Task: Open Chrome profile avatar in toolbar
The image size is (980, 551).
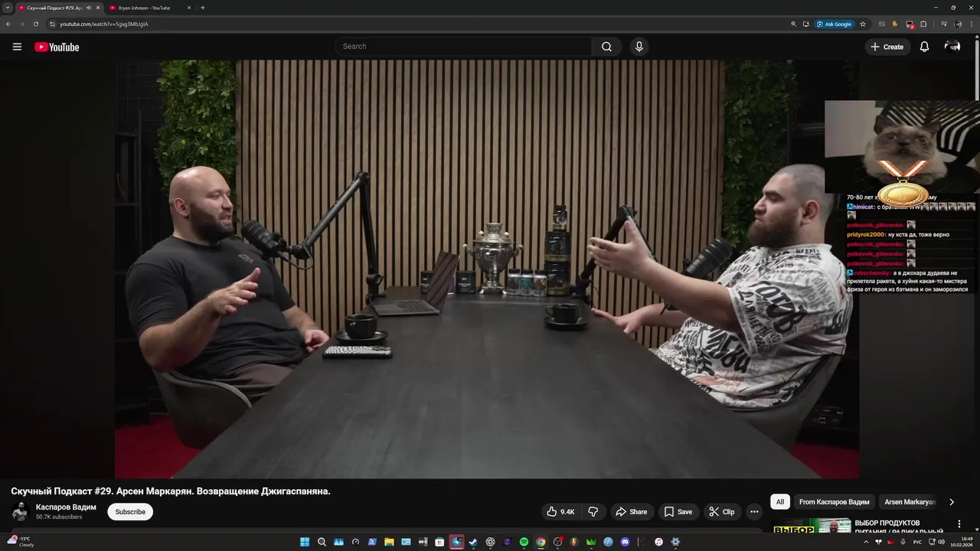Action: coord(958,24)
